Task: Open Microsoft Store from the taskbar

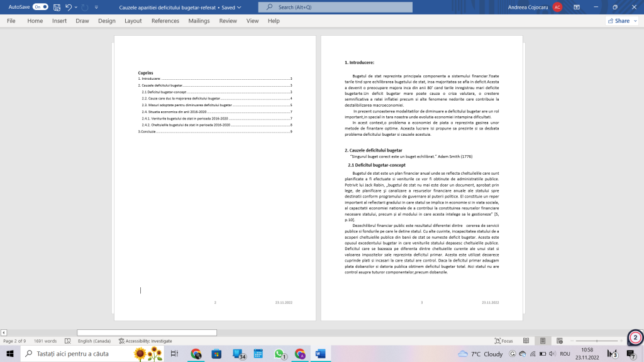Action: coord(216,354)
